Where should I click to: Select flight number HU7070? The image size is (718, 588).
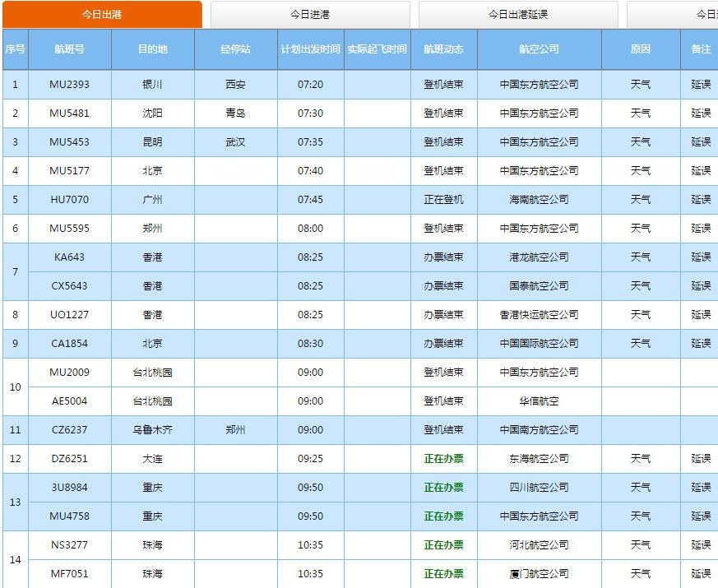coord(70,200)
